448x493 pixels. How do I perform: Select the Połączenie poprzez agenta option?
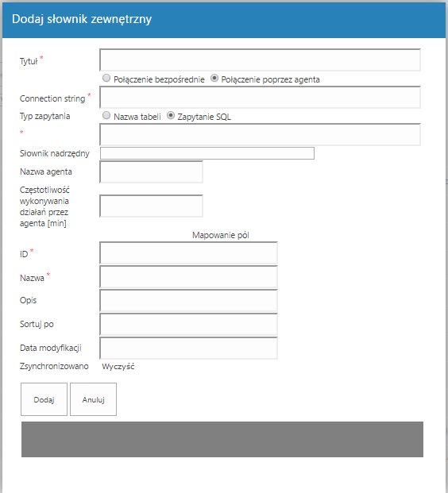[214, 78]
